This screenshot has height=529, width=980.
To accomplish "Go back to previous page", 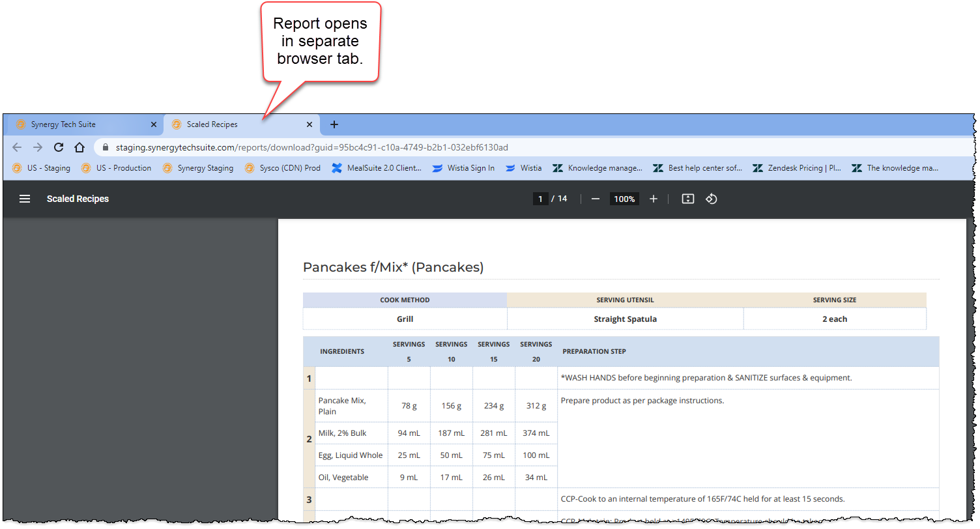I will (17, 147).
